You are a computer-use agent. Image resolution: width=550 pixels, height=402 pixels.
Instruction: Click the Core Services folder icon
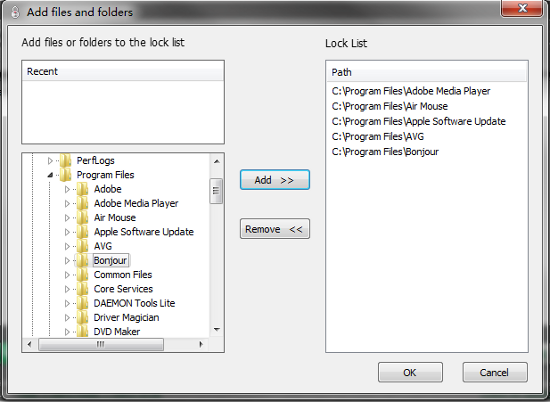pyautogui.click(x=82, y=289)
